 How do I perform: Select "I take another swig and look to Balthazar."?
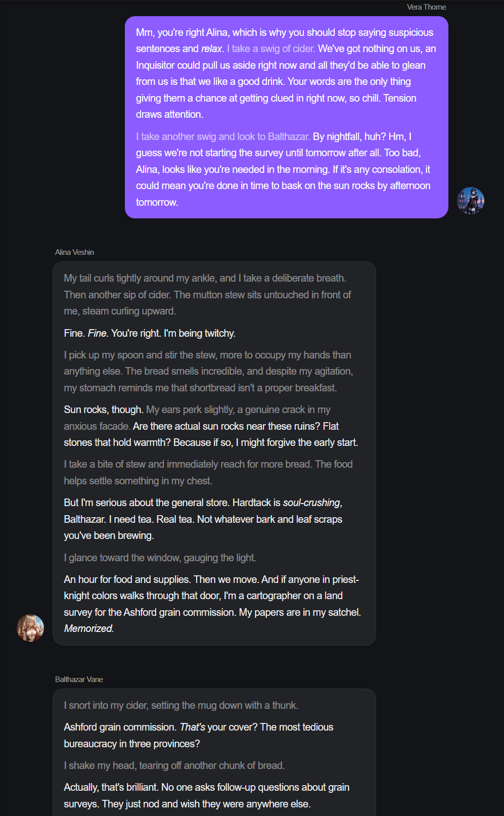point(222,137)
